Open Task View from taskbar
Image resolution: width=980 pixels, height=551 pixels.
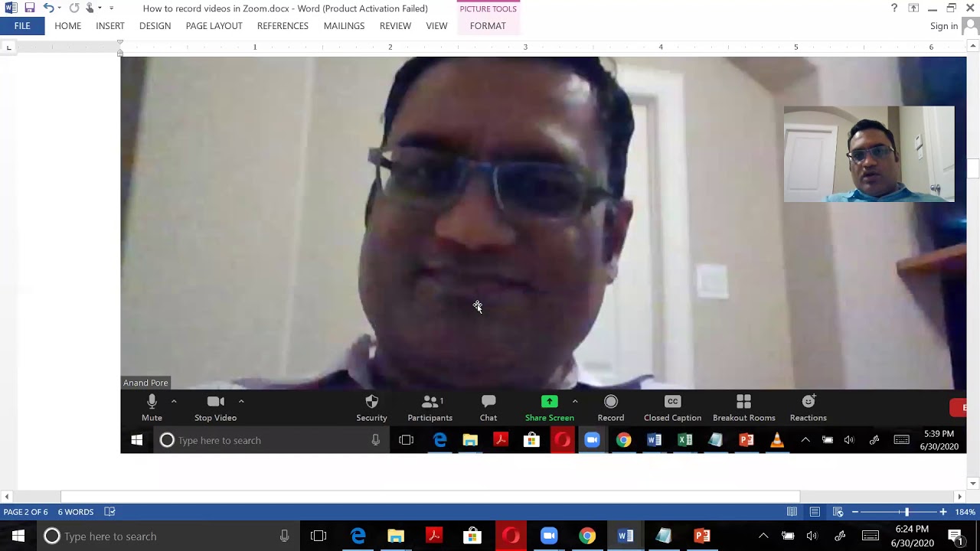pos(318,536)
